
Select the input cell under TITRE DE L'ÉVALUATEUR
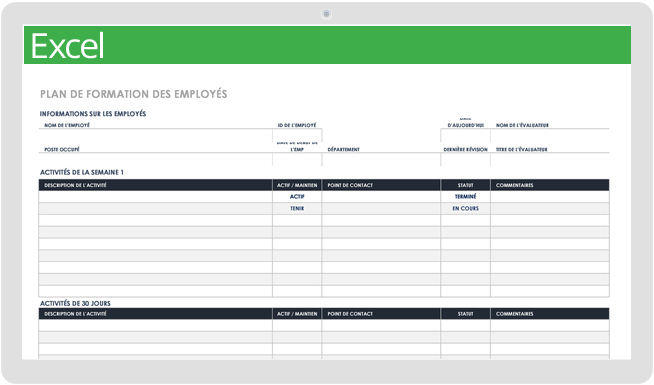[x=550, y=160]
